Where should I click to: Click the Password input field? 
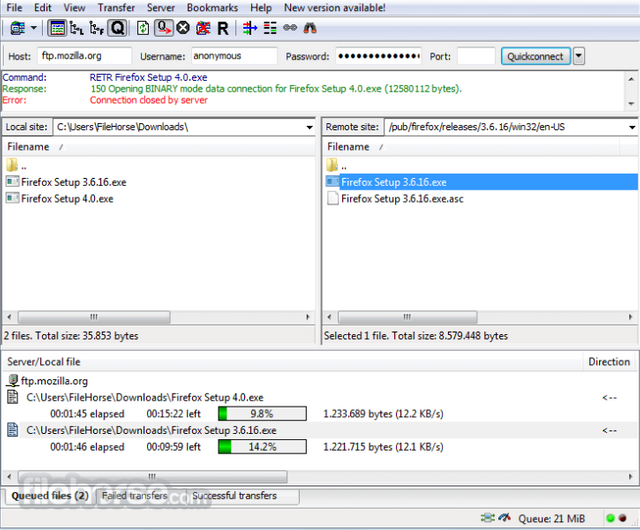[x=378, y=56]
